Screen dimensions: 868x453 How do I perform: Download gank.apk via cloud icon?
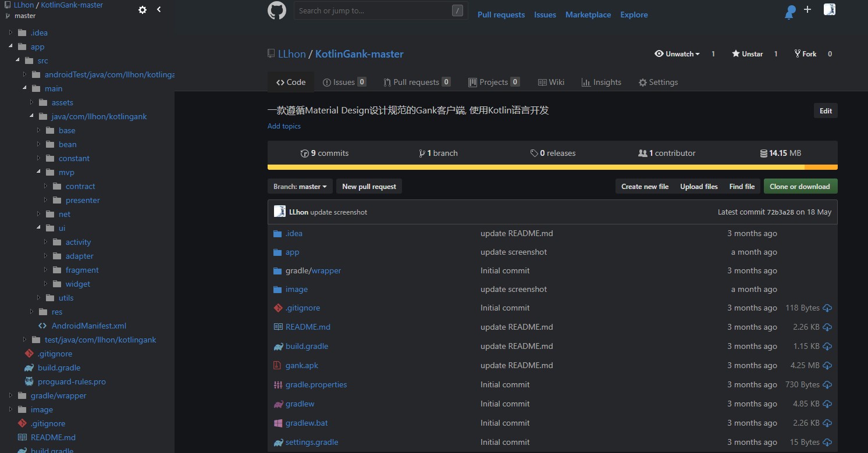pyautogui.click(x=827, y=366)
